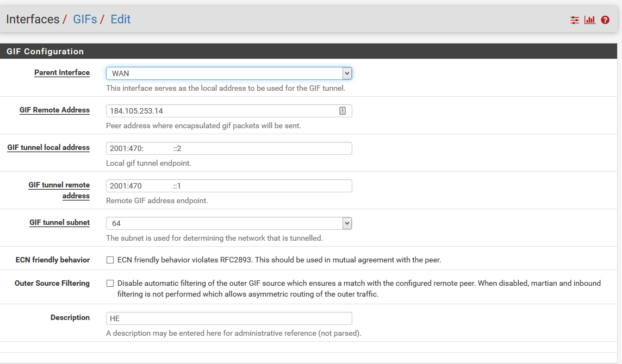Go to Interfaces in the breadcrumb
Viewport: 622px width, 364px height.
point(33,20)
